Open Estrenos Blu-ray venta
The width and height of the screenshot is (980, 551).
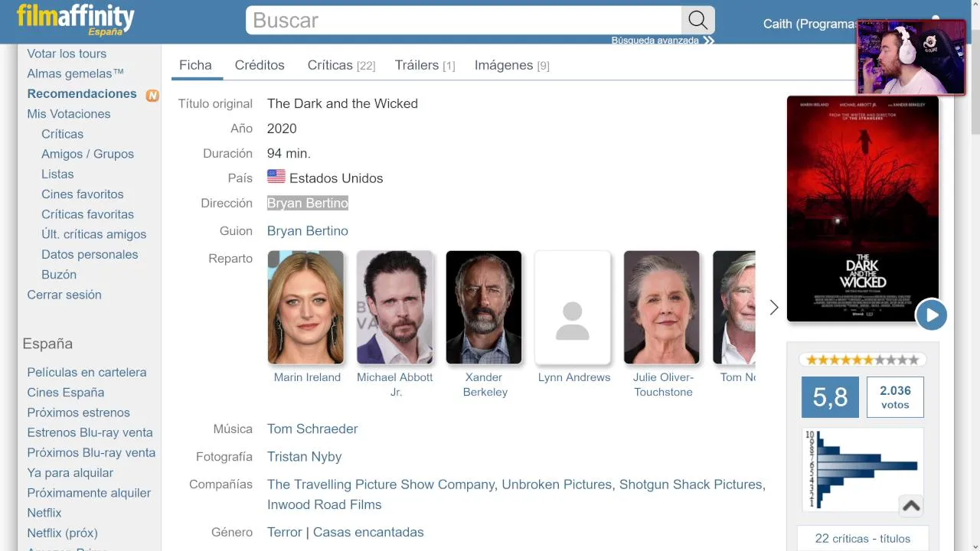[90, 432]
